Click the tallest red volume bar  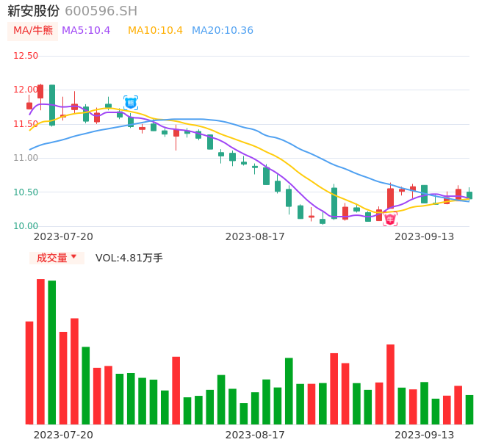[x=40, y=352]
